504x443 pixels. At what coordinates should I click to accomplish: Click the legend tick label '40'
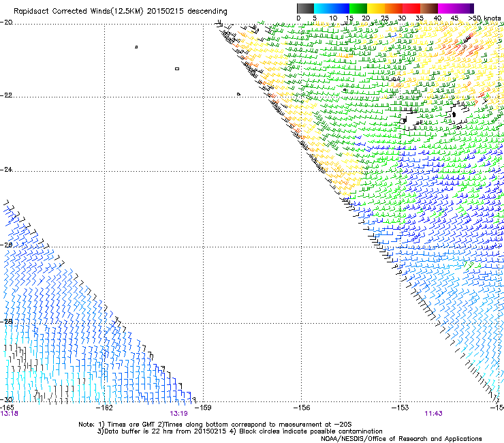click(x=437, y=18)
